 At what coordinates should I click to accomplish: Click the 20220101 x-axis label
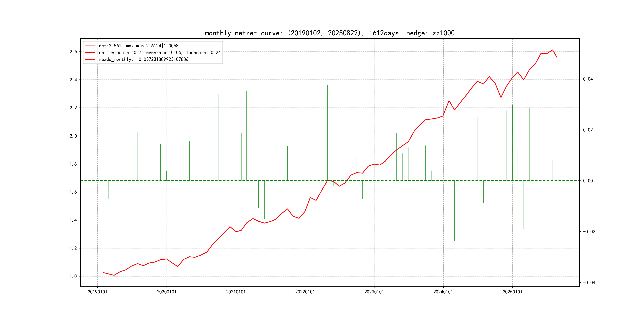[x=305, y=292]
